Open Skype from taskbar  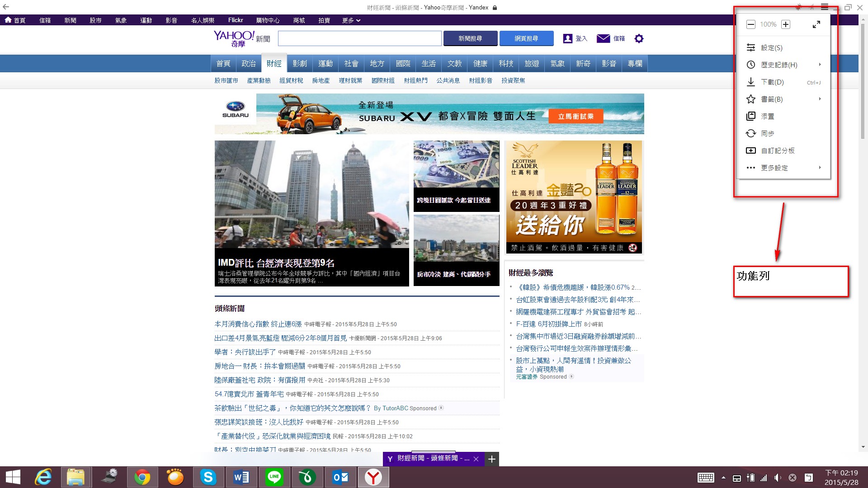pos(208,477)
